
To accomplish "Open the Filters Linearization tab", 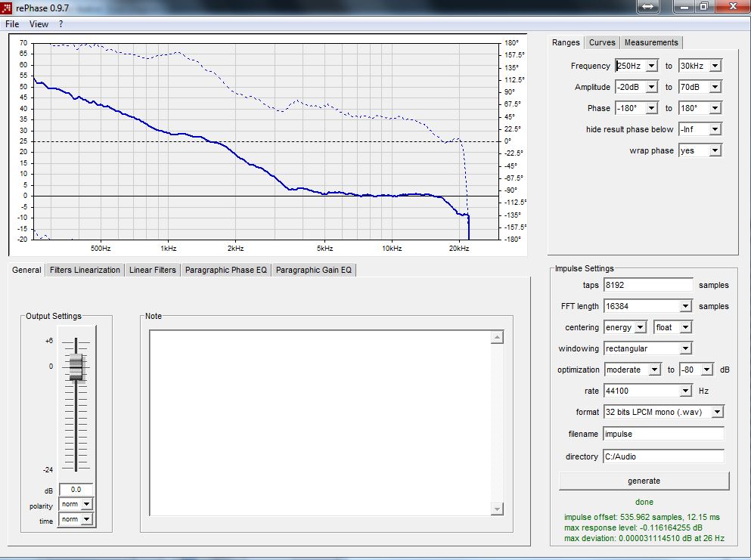I will click(85, 270).
